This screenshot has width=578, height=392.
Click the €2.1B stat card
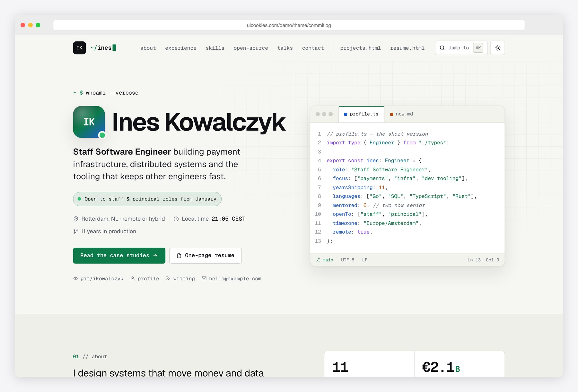[x=459, y=364]
